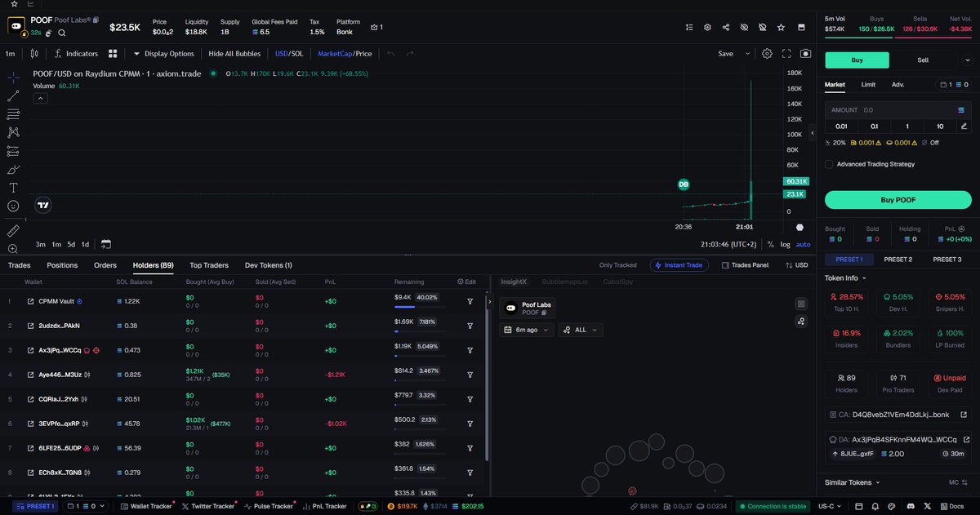The image size is (980, 515).
Task: Switch to the Trades tab
Action: tap(19, 265)
